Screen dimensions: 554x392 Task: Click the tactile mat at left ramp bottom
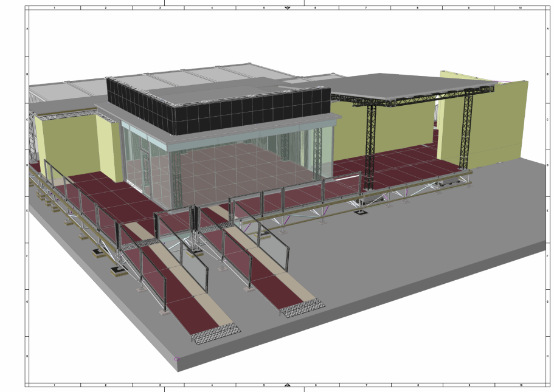[x=216, y=332]
